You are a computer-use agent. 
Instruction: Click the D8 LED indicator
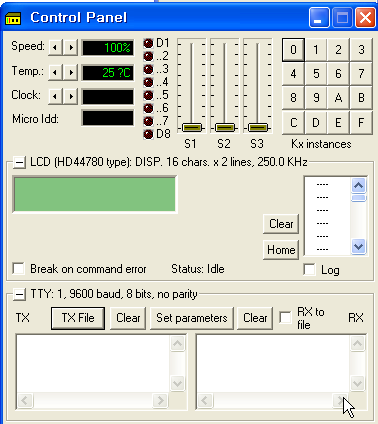148,134
